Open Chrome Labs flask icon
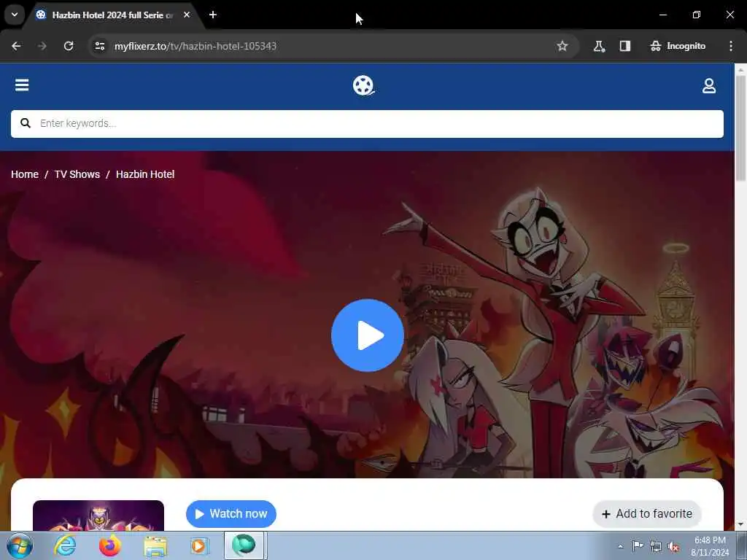 click(x=599, y=46)
